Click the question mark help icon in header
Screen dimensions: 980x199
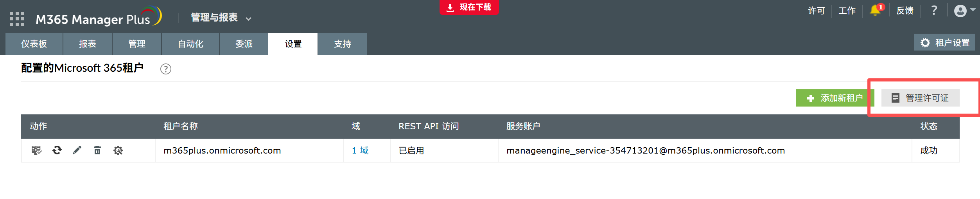click(x=934, y=11)
